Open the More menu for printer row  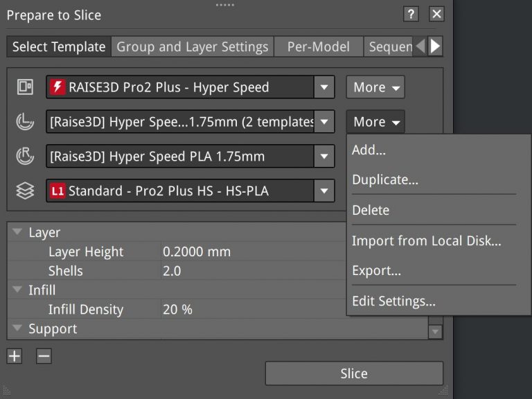click(375, 87)
